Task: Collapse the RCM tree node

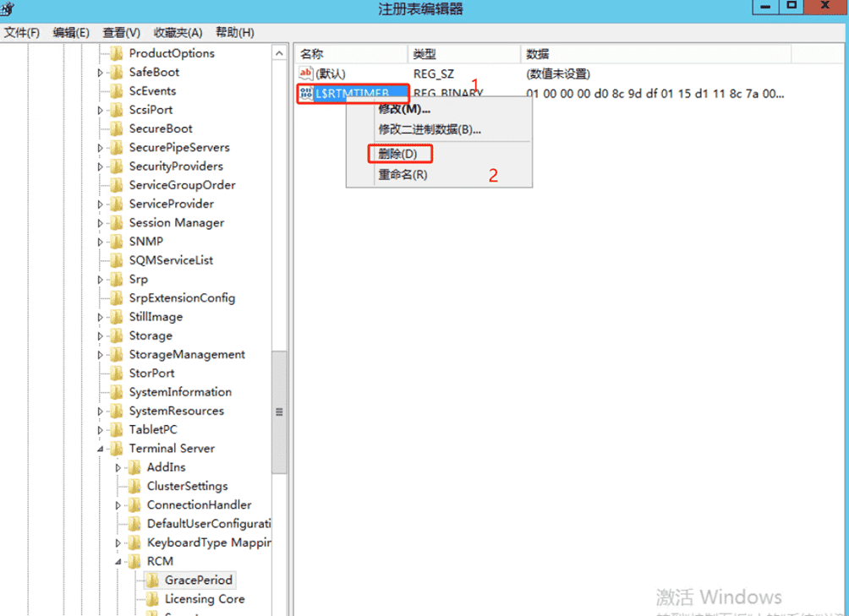Action: 118,562
